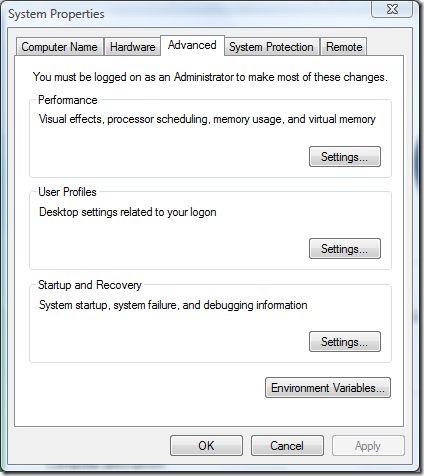
Task: Open Startup and Recovery Settings button
Action: [345, 342]
